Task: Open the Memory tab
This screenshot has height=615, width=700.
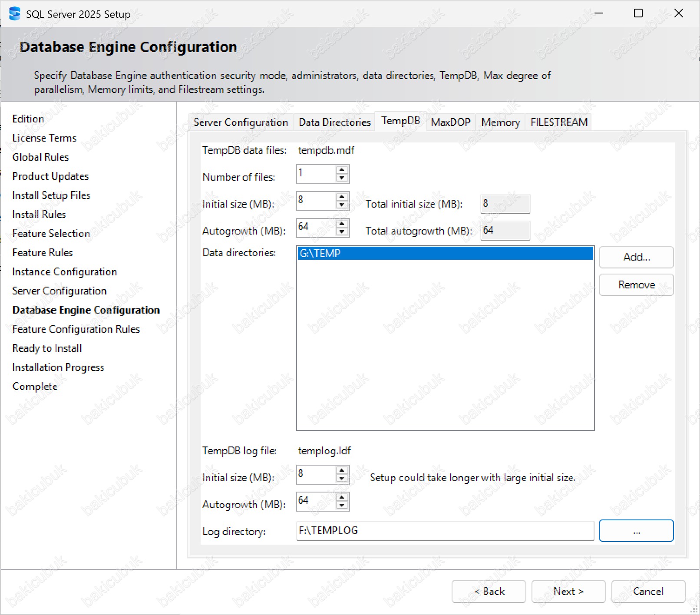Action: [500, 122]
